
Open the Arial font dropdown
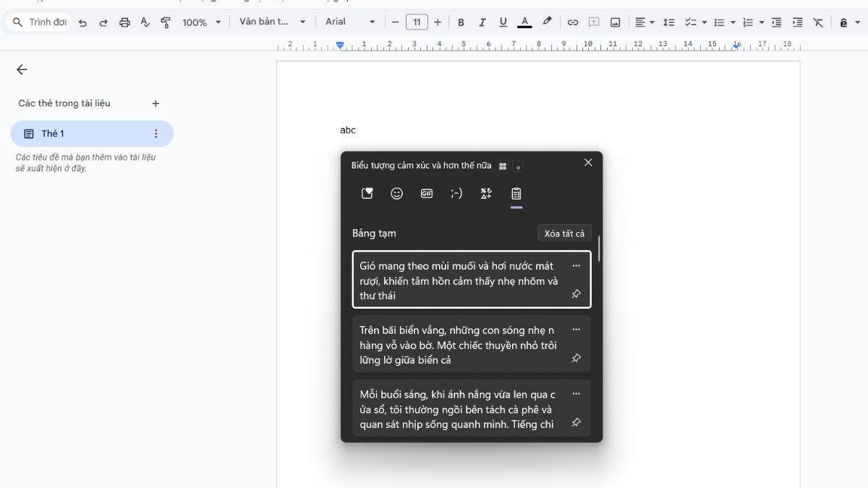click(x=350, y=22)
